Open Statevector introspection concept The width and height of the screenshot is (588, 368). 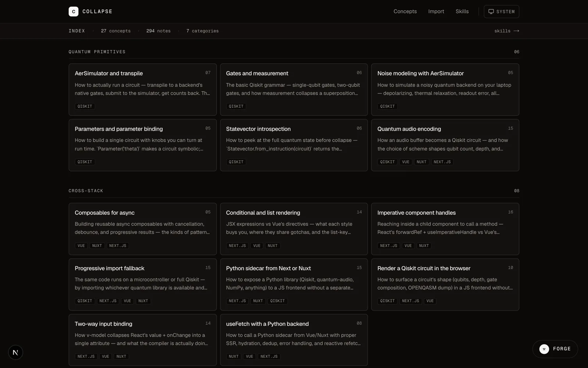pos(294,145)
